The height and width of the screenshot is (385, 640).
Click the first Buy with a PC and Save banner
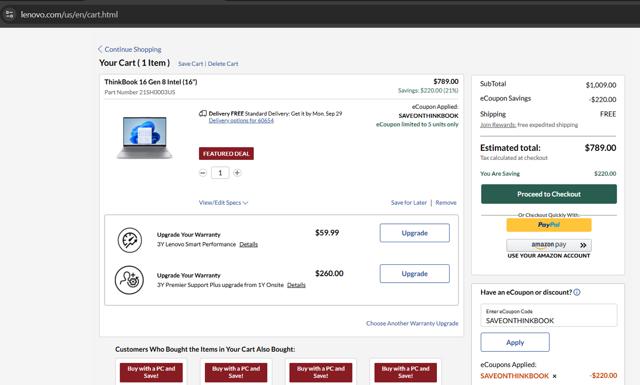[151, 372]
